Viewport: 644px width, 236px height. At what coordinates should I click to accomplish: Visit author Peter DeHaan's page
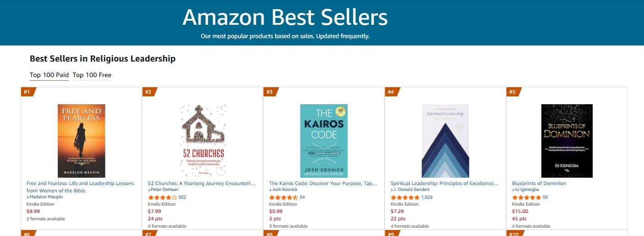[166, 190]
